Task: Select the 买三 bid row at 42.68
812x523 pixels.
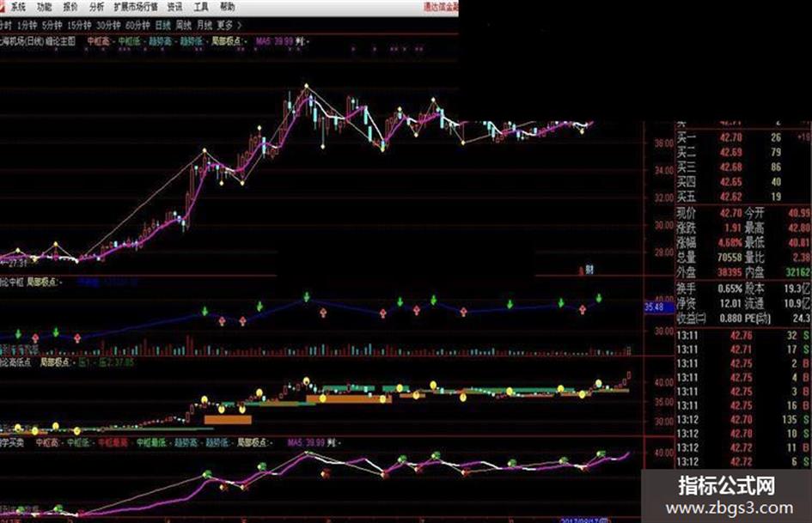Action: coord(743,167)
